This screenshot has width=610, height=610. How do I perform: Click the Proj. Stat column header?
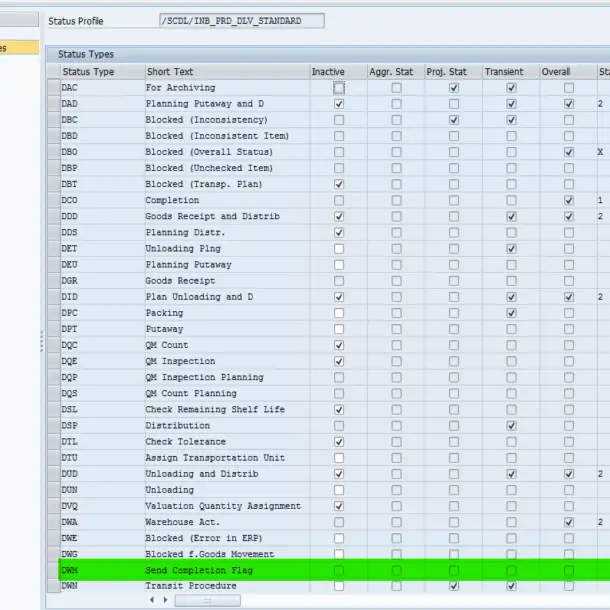tap(453, 72)
